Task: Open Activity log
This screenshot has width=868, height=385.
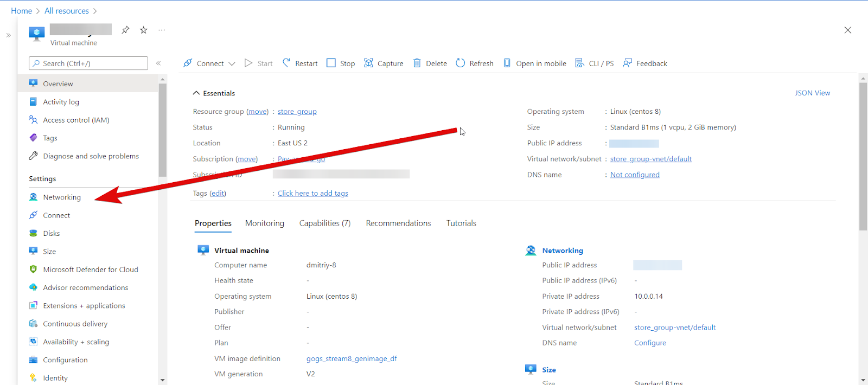Action: [61, 102]
